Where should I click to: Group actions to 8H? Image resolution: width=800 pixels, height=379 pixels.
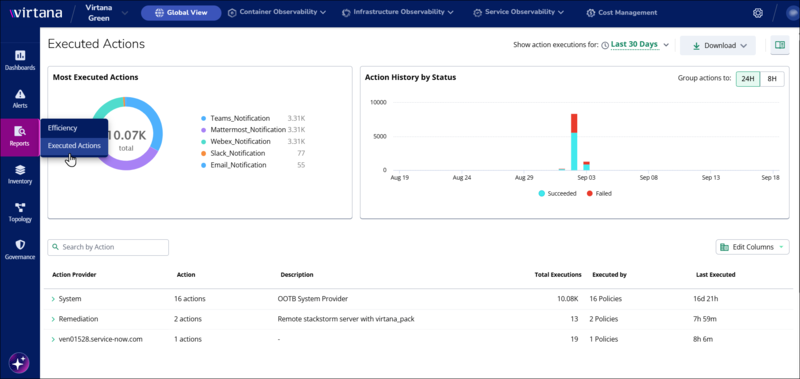(x=772, y=79)
